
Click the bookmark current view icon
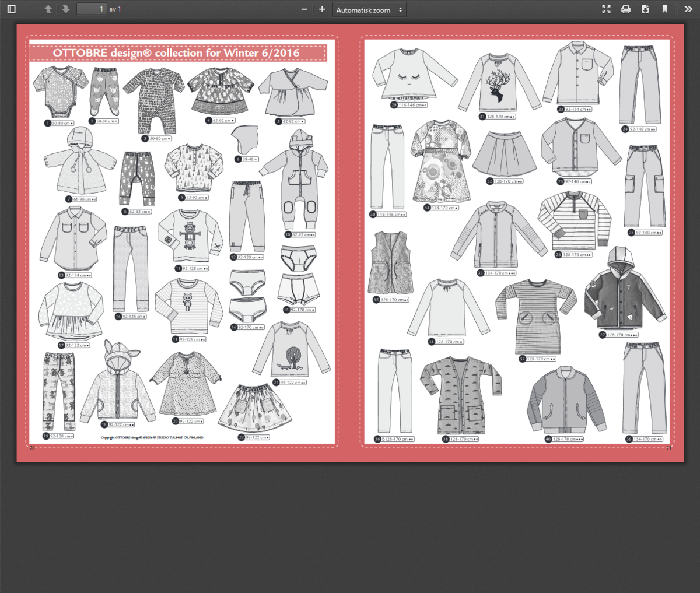[664, 9]
